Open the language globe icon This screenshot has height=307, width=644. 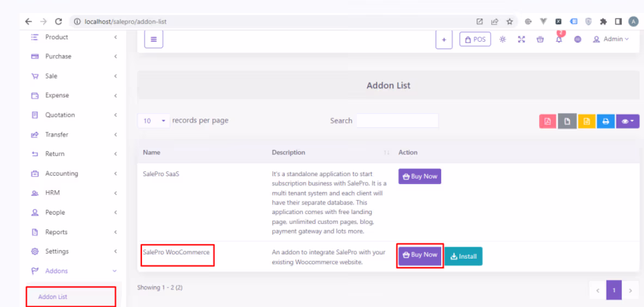tap(578, 40)
